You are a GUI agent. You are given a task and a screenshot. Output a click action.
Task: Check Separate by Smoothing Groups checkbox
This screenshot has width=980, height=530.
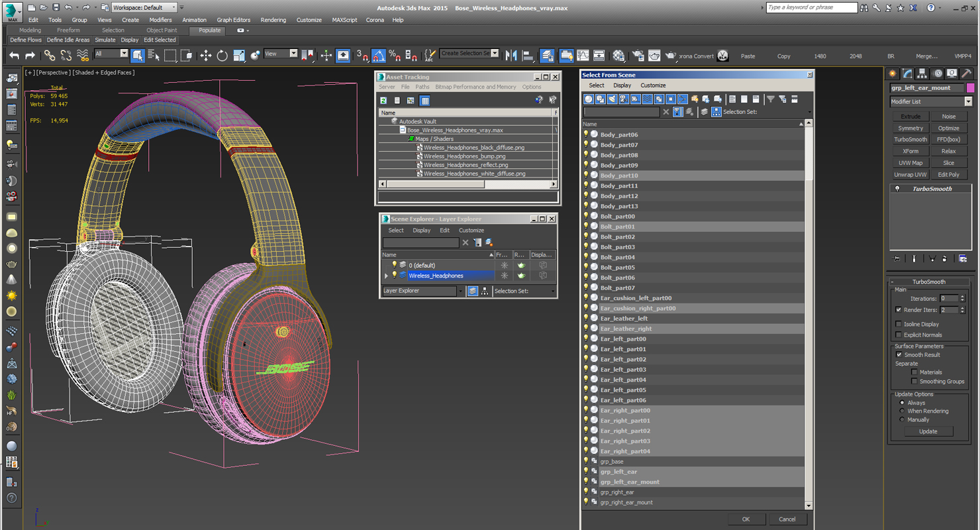[914, 381]
